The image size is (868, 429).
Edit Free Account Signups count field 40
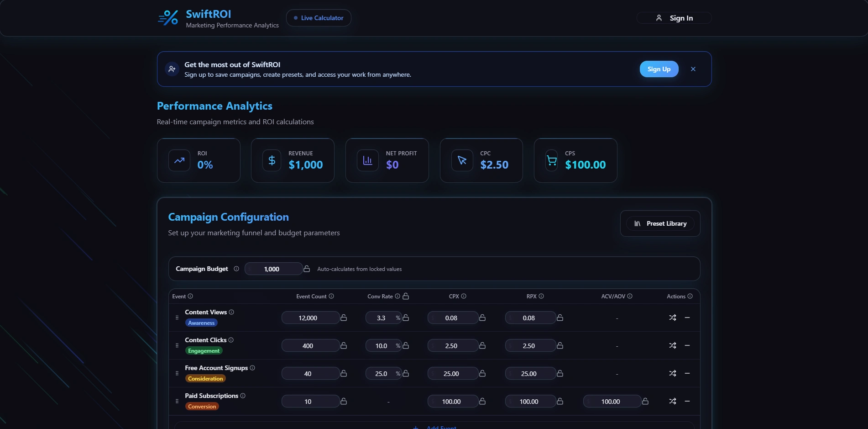tap(310, 373)
